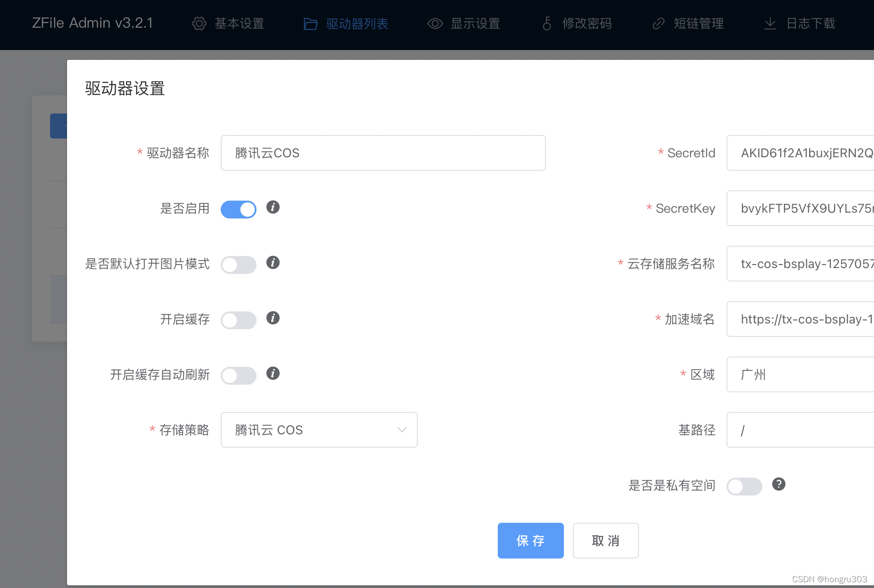Open the 修改密码 menu item

(x=586, y=24)
